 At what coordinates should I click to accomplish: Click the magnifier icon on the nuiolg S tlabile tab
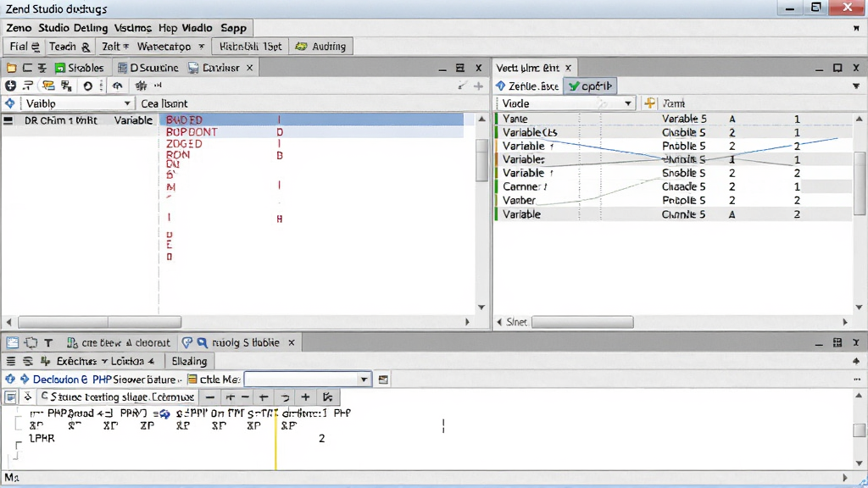click(202, 343)
